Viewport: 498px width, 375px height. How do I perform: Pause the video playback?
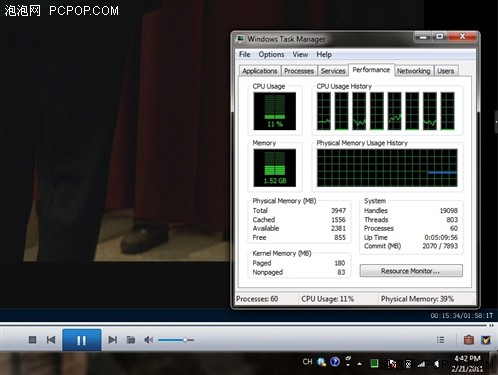coord(82,340)
